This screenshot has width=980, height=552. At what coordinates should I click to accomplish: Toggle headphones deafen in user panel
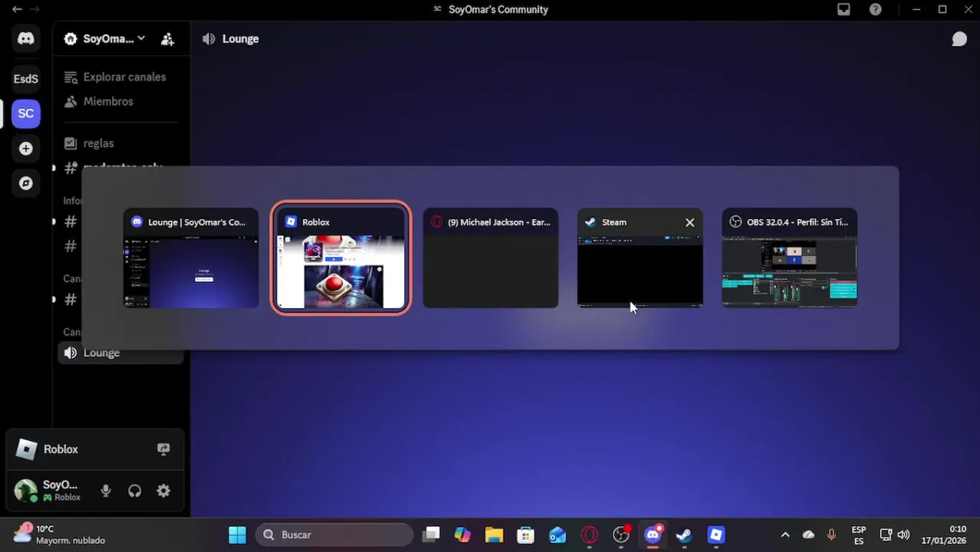point(135,491)
